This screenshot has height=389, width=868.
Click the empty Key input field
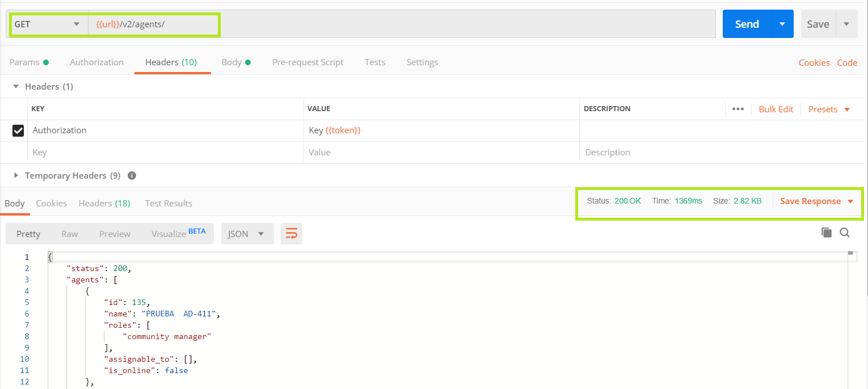pyautogui.click(x=165, y=153)
